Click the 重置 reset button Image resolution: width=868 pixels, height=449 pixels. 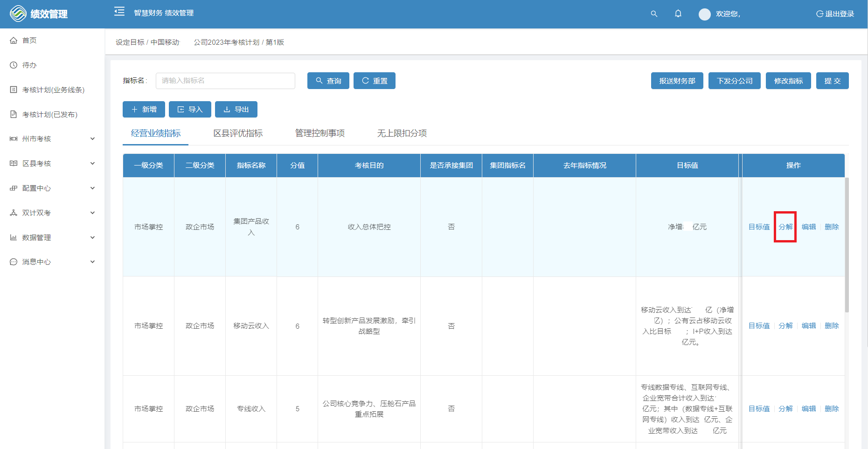coord(375,81)
